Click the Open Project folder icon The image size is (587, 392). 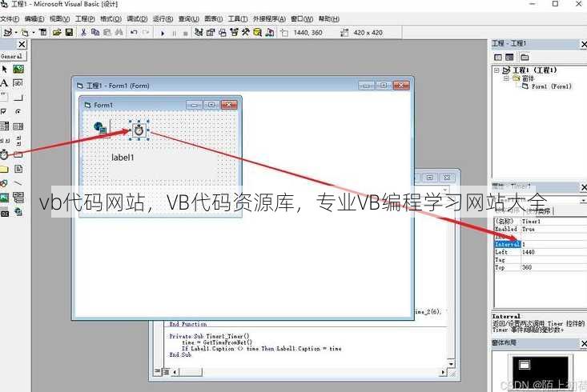(57, 33)
